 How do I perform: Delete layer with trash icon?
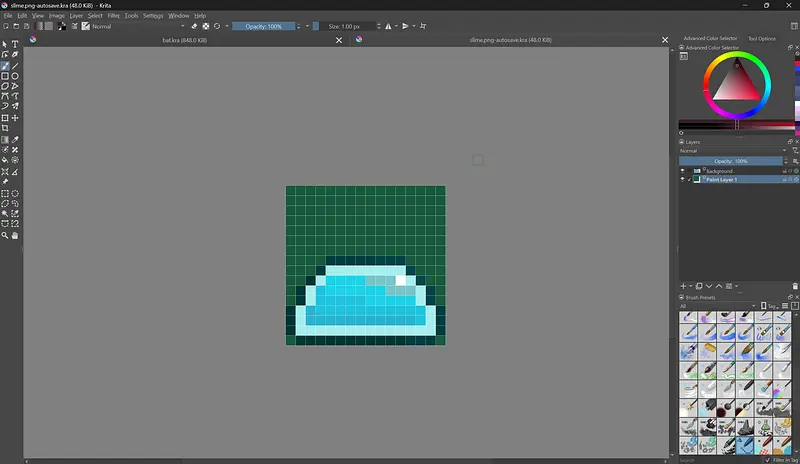[795, 286]
